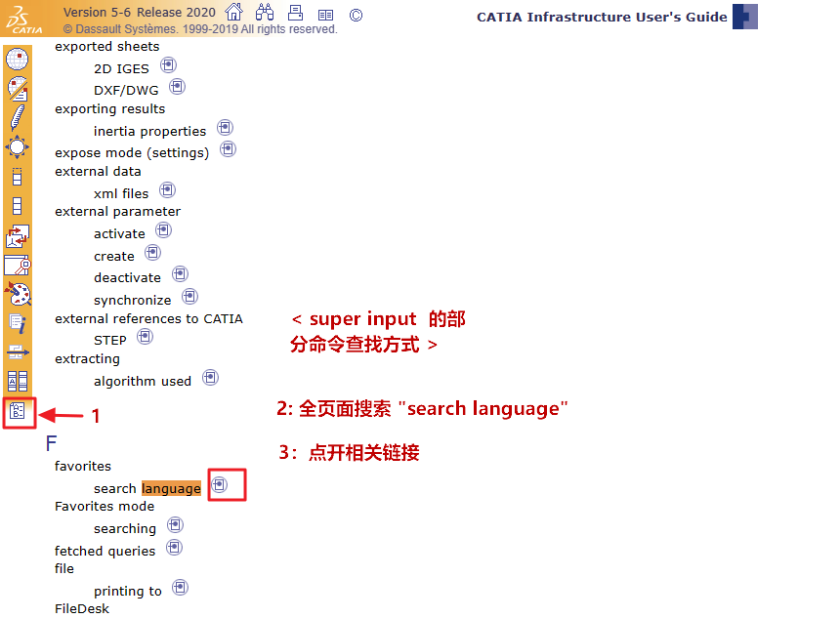Click the palette icon in the left sidebar
Viewport: 840px width, 619px height.
pyautogui.click(x=20, y=293)
